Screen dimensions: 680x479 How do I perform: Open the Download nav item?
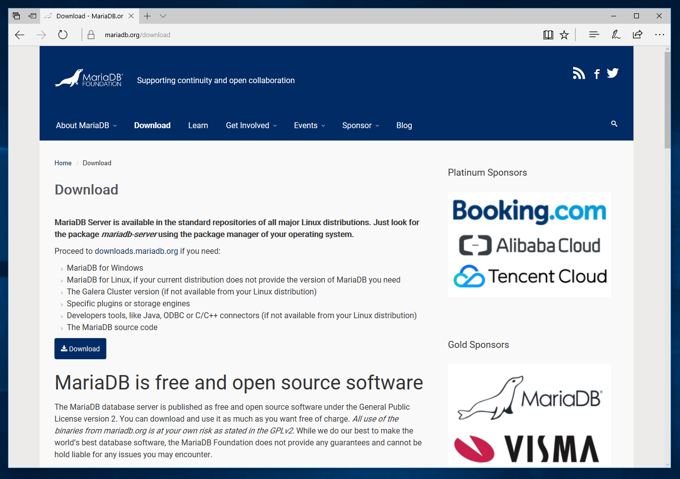pos(152,126)
